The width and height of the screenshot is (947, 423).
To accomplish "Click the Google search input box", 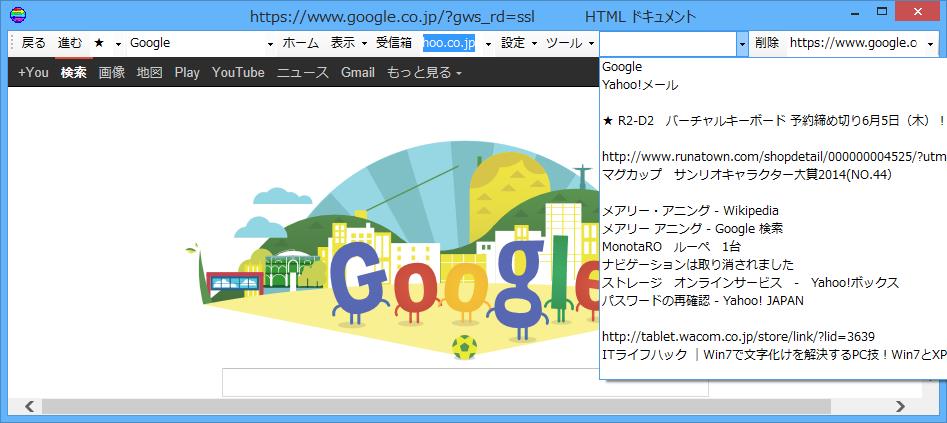I will 465,383.
